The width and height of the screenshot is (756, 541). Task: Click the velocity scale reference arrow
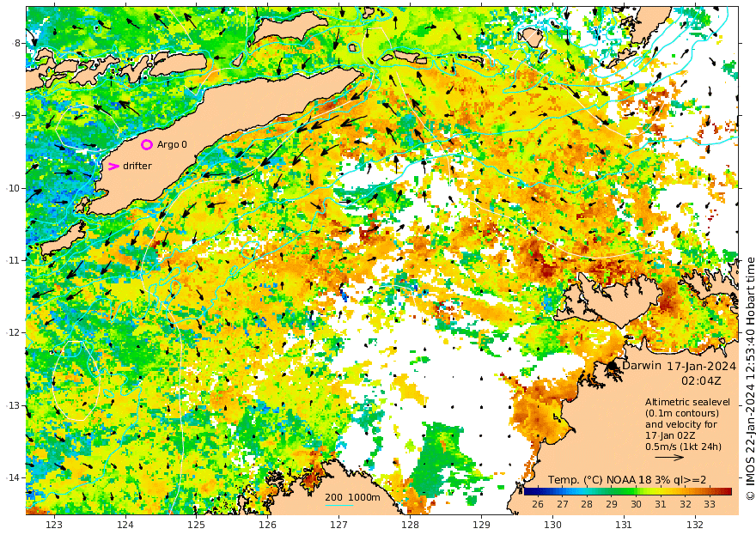coord(669,457)
